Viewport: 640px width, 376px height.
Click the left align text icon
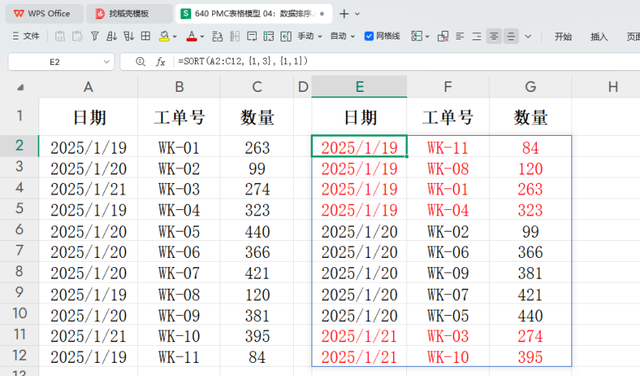point(460,36)
